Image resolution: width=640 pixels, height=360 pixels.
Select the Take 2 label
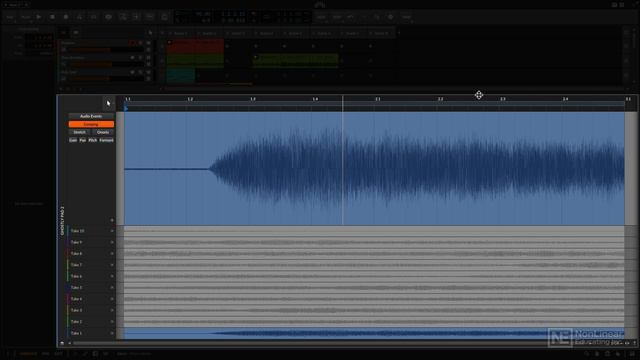point(76,322)
